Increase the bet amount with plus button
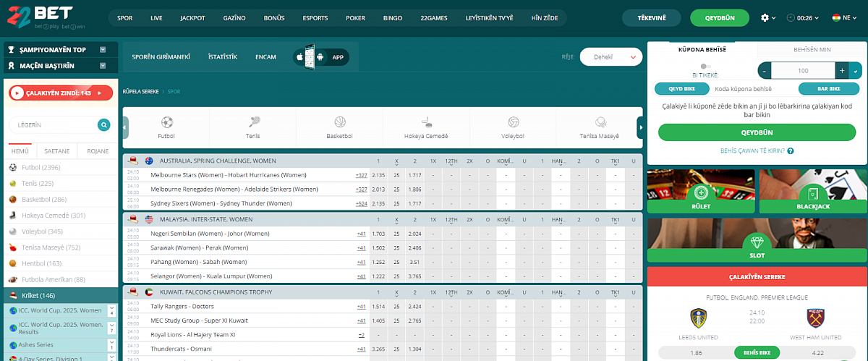868x361 pixels. [841, 71]
